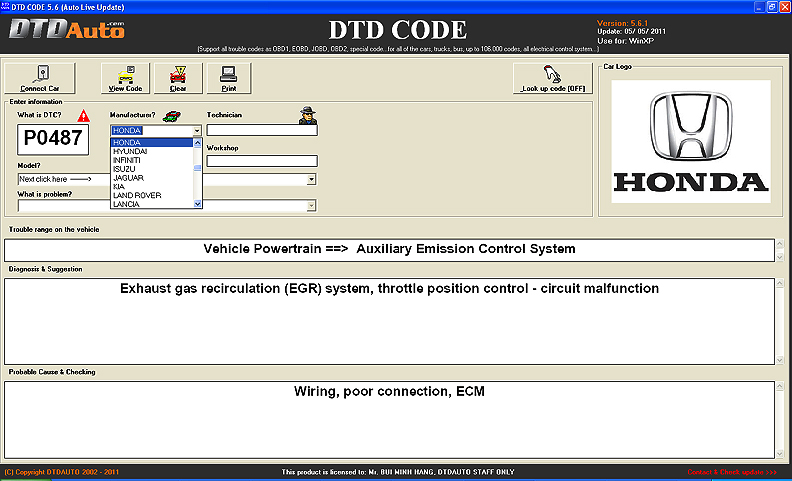This screenshot has width=792, height=481.
Task: Click the Print button
Action: (x=229, y=78)
